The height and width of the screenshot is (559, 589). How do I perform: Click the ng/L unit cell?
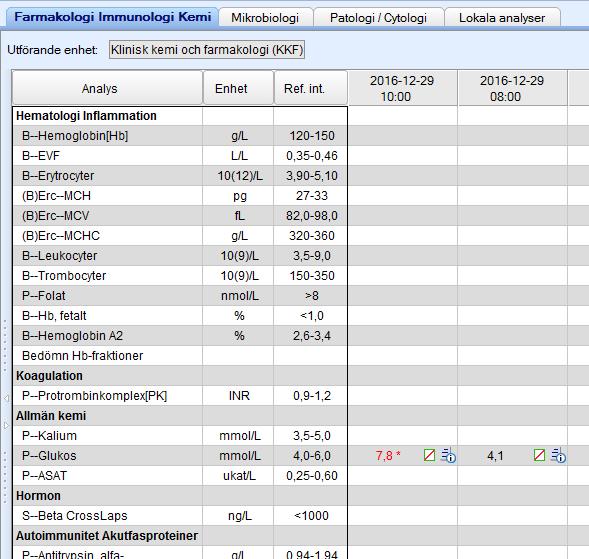pos(240,516)
